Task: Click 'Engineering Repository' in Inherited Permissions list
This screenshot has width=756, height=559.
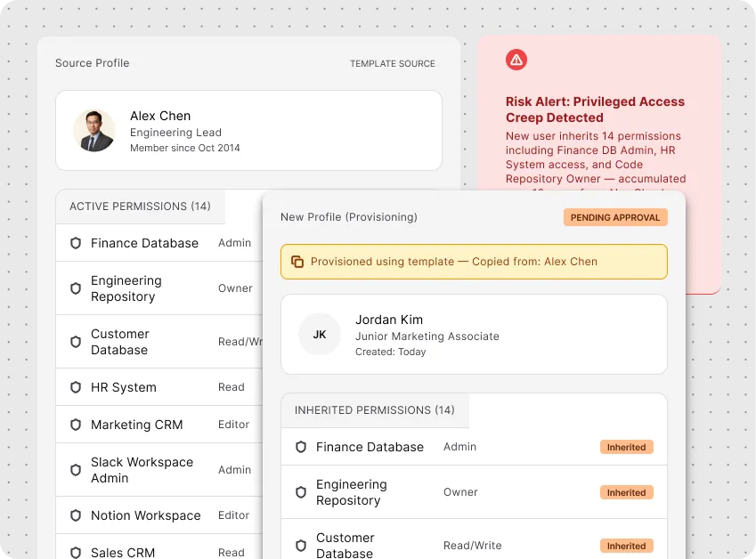Action: click(x=352, y=492)
